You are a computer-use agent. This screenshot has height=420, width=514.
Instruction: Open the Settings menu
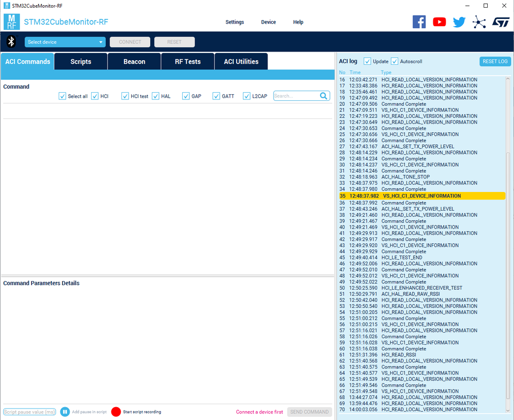click(x=235, y=22)
